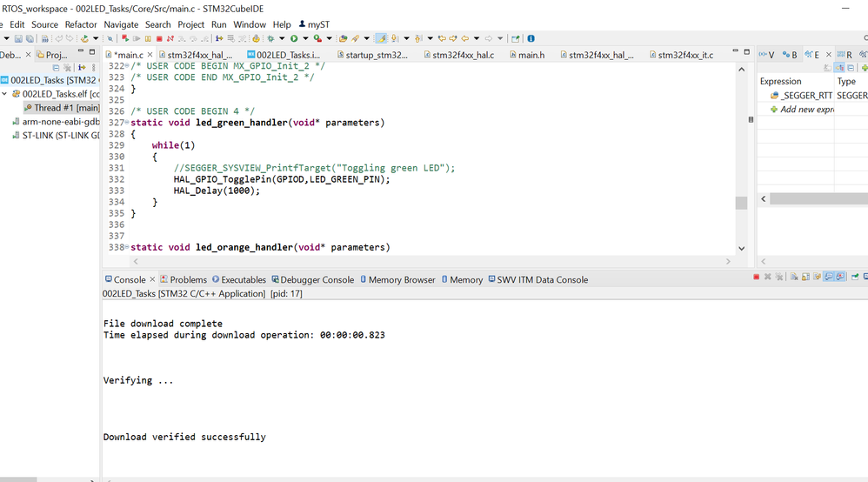Click the Pin Console icon
The image size is (868, 482).
(x=855, y=277)
